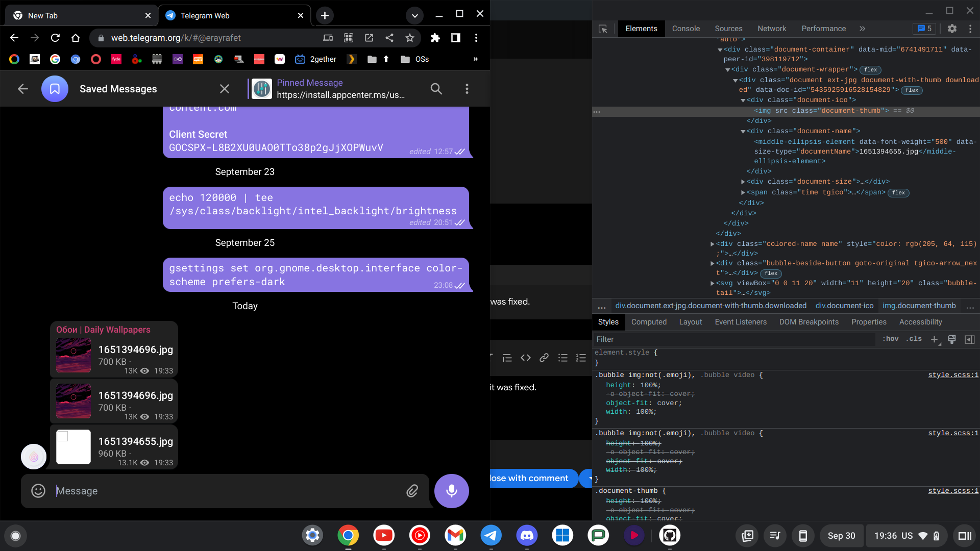The height and width of the screenshot is (551, 980).
Task: Attach a file with the paperclip icon
Action: point(412,491)
